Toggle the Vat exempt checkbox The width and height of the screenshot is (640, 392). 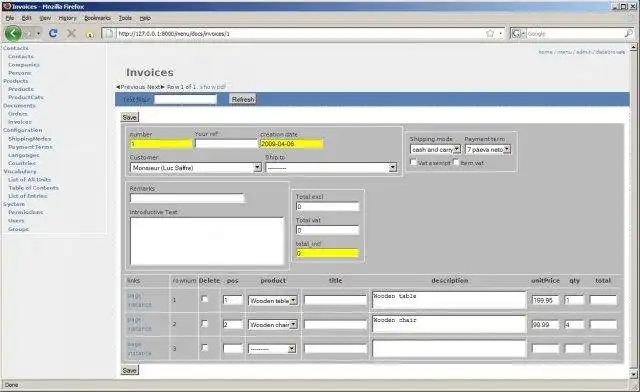click(x=413, y=163)
